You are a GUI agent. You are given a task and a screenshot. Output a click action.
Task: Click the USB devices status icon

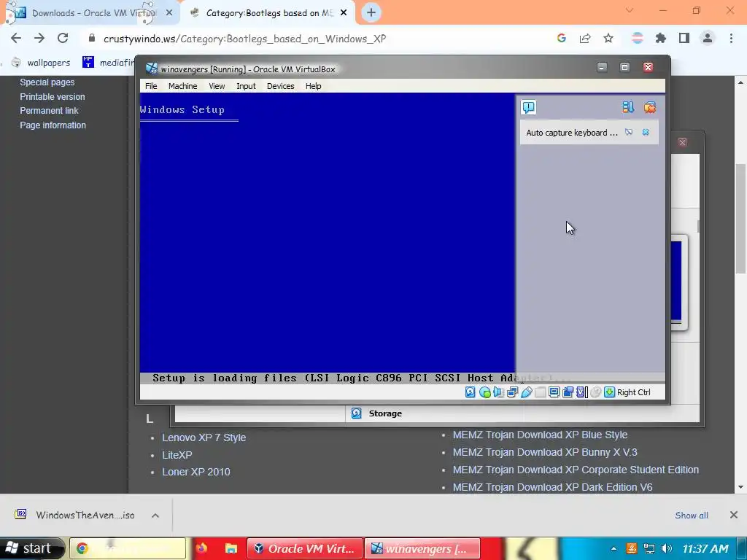click(527, 392)
